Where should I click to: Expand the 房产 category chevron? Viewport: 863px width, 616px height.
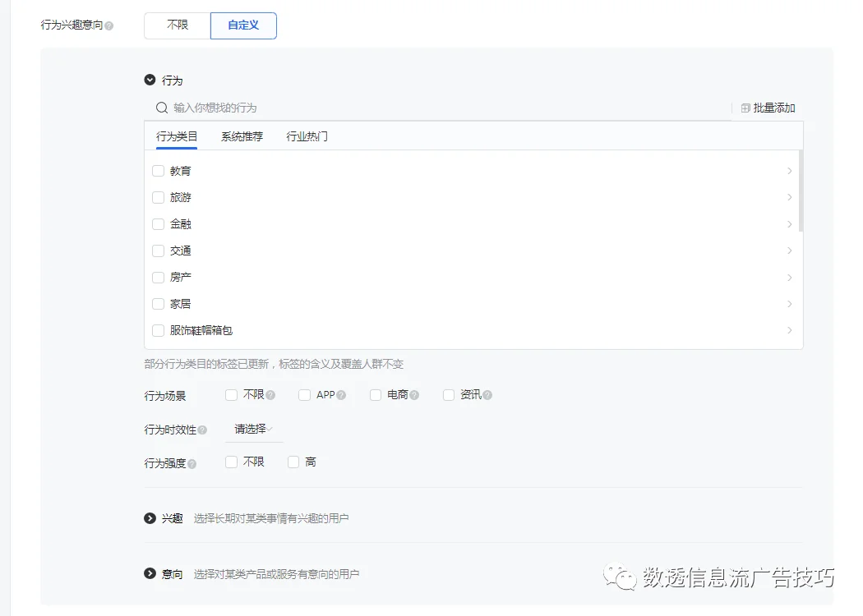790,278
